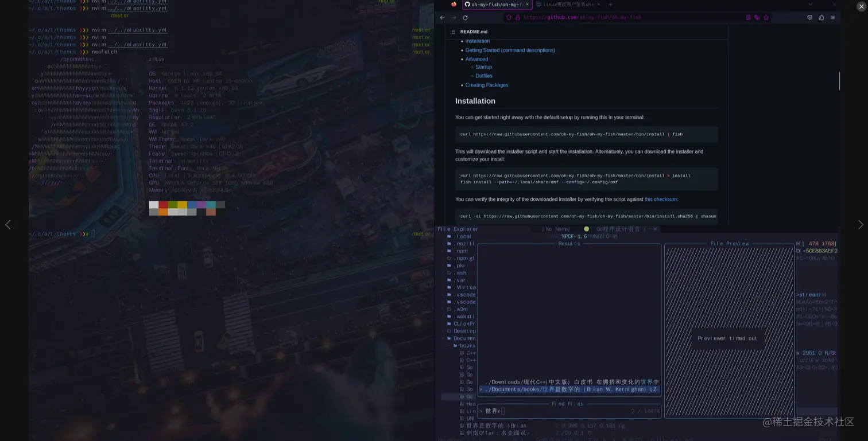Bookmark this page with star icon
Image resolution: width=868 pixels, height=441 pixels.
click(x=766, y=18)
